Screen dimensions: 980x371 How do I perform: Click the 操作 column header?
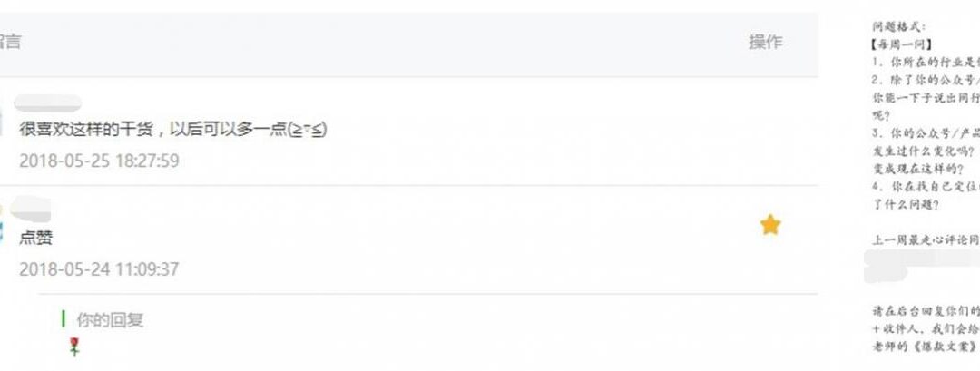[766, 43]
